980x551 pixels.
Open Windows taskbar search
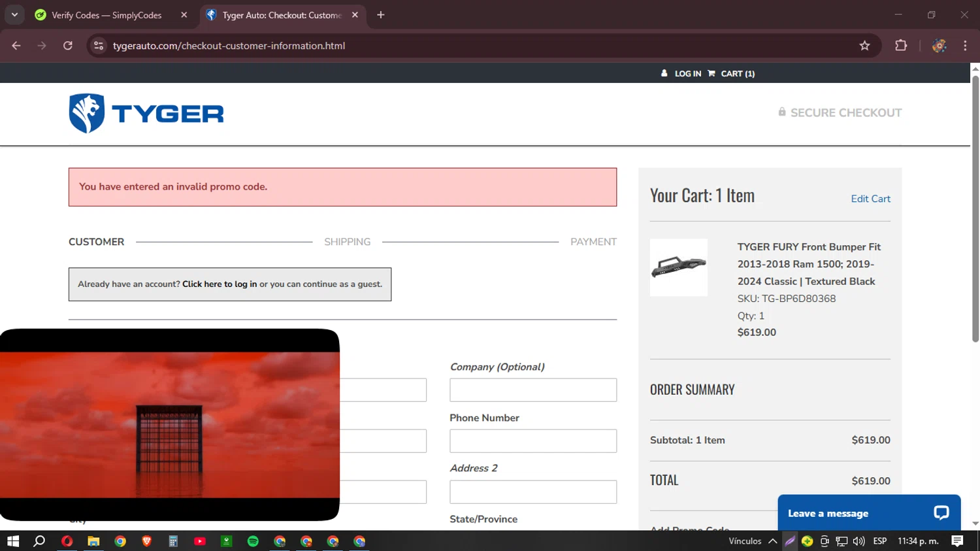click(39, 541)
